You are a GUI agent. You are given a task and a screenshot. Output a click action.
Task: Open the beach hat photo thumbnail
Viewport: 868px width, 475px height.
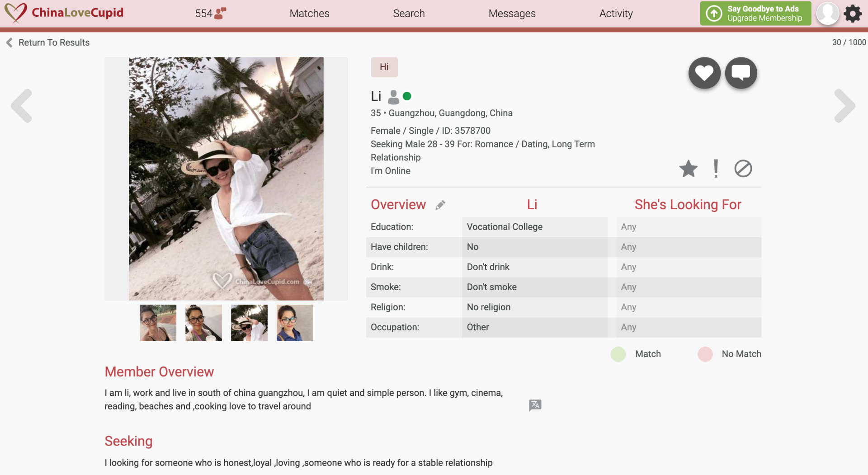pos(249,323)
